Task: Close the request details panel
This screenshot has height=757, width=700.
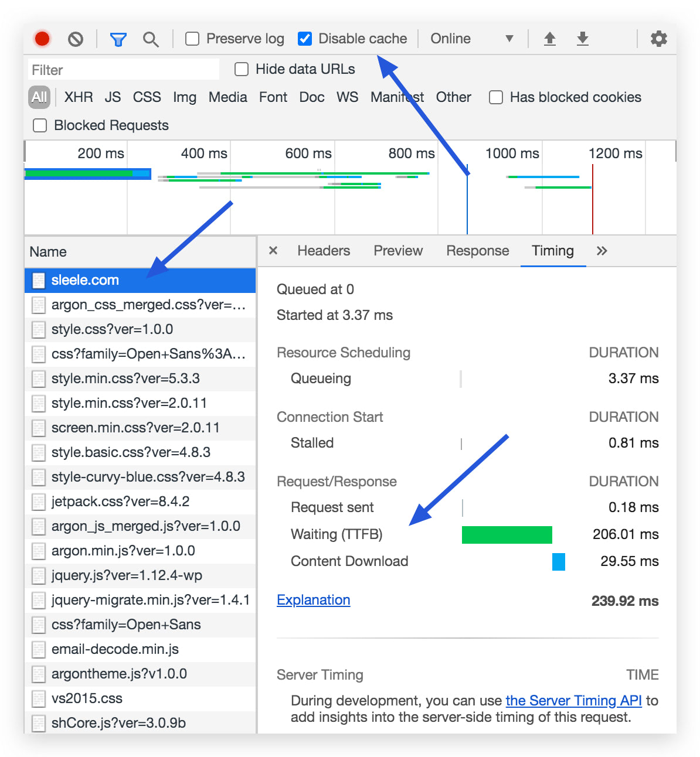Action: [273, 251]
